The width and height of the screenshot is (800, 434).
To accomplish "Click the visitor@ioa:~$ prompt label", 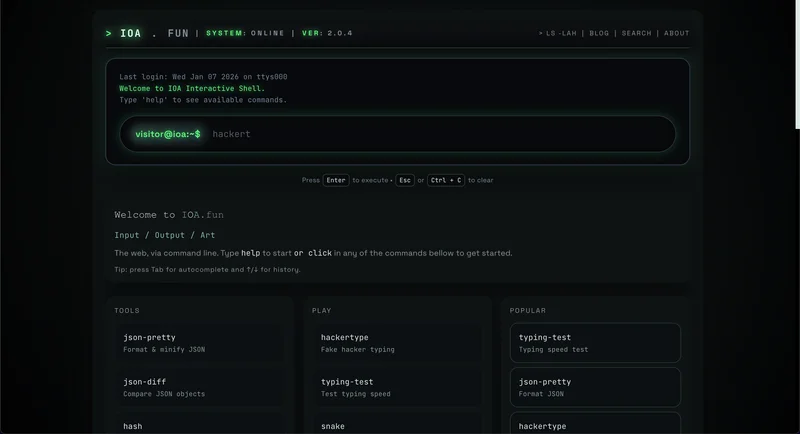I will [167, 134].
